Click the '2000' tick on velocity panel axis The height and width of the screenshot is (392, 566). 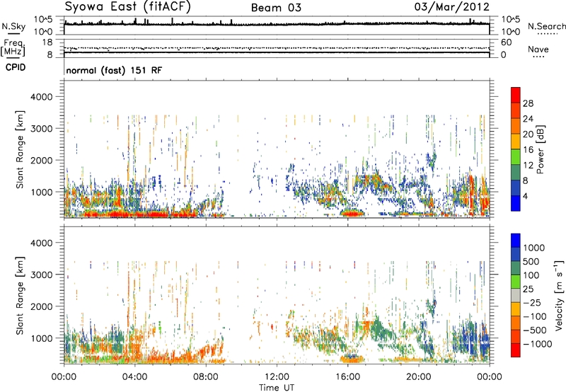[x=42, y=306]
